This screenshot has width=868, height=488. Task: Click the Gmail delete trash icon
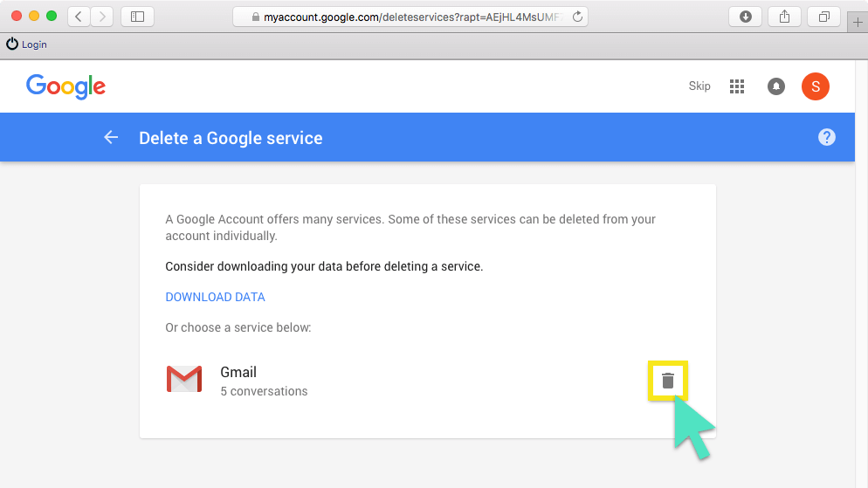pos(668,381)
